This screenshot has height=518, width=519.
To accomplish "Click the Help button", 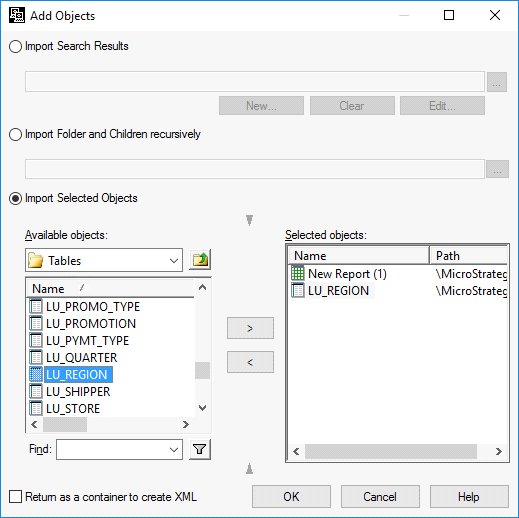I will [469, 497].
